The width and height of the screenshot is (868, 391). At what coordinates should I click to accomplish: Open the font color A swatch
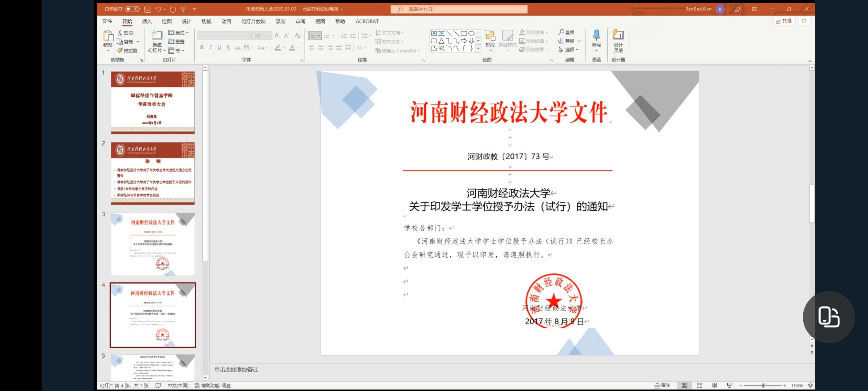point(292,47)
